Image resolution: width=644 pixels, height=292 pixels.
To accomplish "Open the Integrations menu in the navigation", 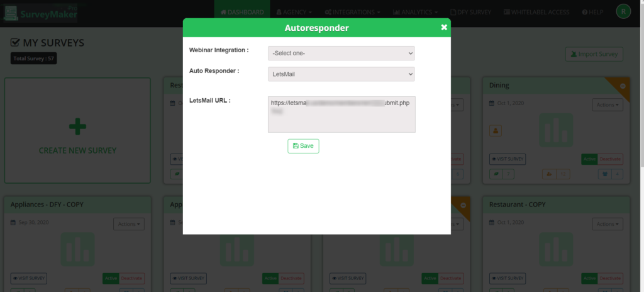I will 352,13.
